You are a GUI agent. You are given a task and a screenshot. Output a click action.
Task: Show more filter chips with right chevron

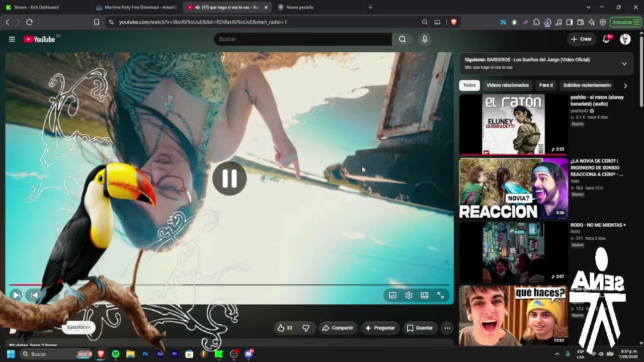point(625,85)
